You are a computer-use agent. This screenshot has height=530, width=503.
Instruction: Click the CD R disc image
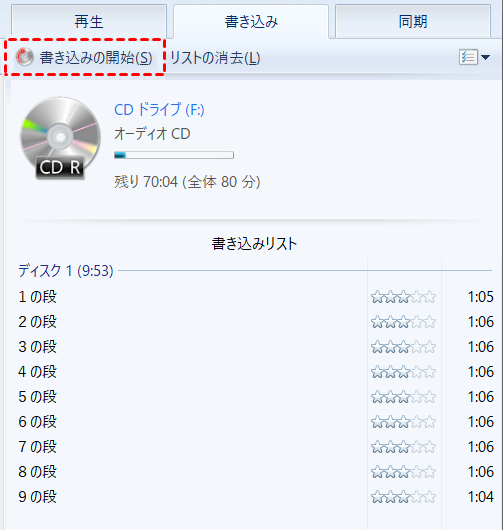(x=60, y=138)
